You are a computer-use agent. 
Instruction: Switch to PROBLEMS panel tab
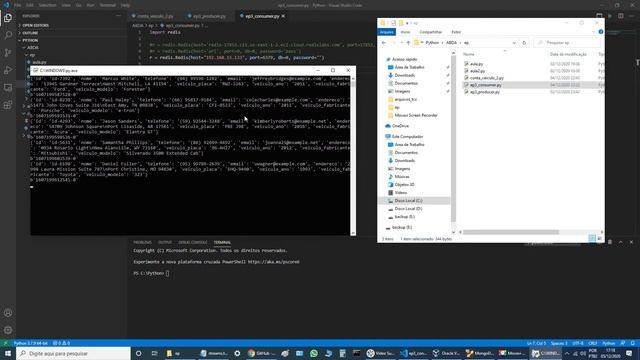coord(142,242)
